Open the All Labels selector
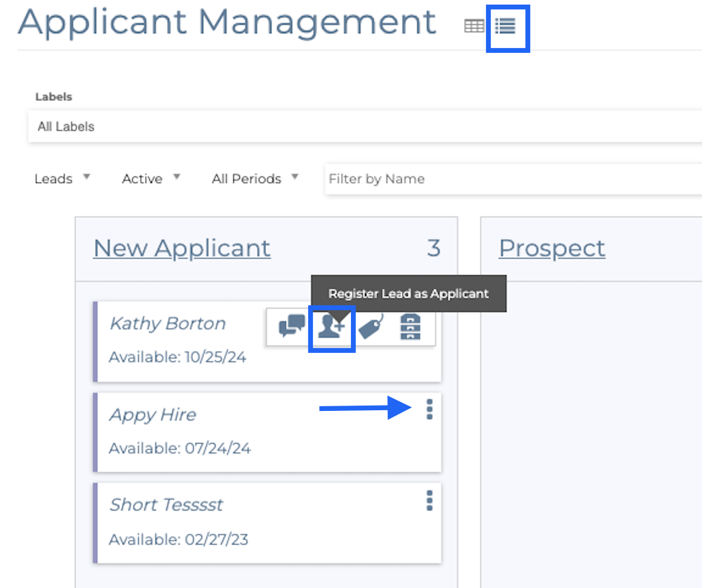The height and width of the screenshot is (588, 702). [x=364, y=126]
